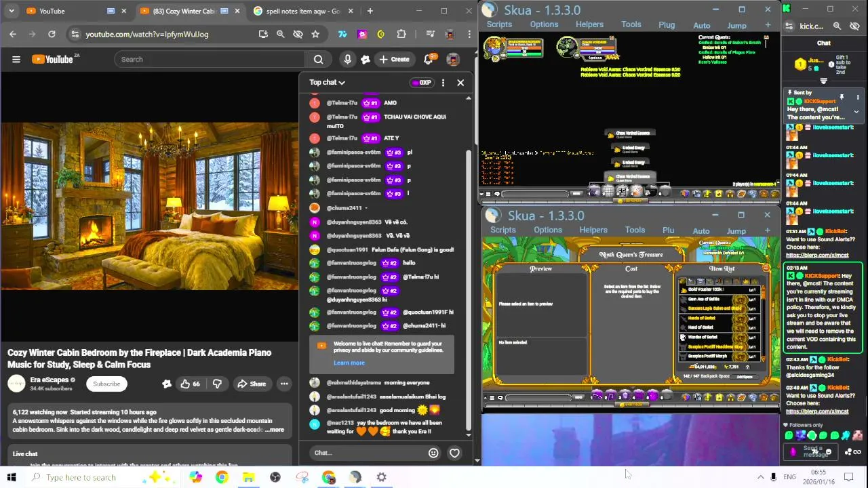Open Helpers menu in top Skua window
The width and height of the screenshot is (868, 488).
coord(589,24)
